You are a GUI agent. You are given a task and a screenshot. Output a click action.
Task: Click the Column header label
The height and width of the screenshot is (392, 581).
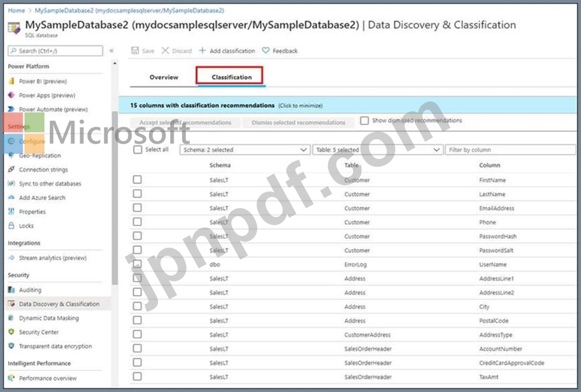(490, 165)
